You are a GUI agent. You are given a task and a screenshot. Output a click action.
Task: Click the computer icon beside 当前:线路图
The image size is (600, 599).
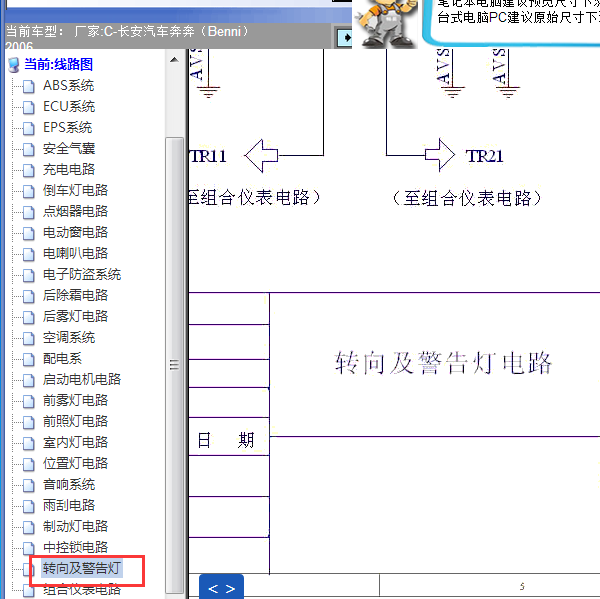tap(14, 65)
